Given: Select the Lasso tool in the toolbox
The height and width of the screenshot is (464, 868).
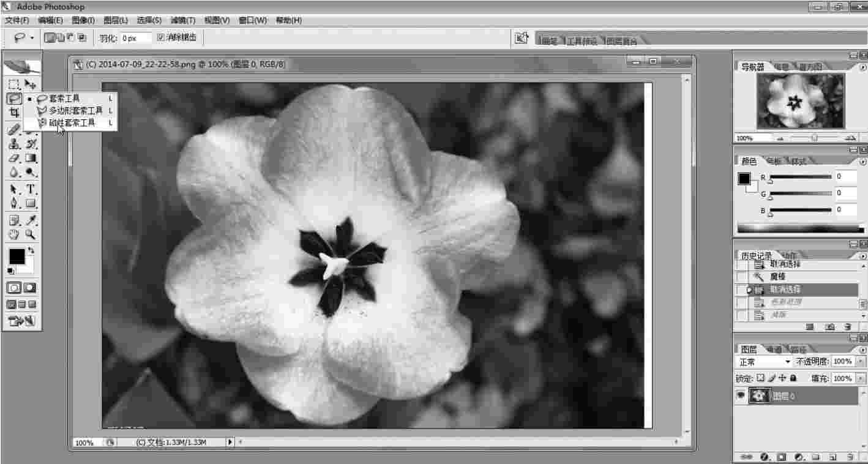Looking at the screenshot, I should click(x=13, y=99).
